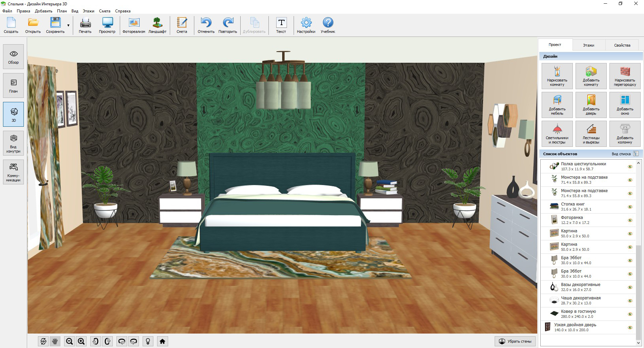This screenshot has height=348, width=644.
Task: Toggle the light bulb lighting button
Action: [x=148, y=341]
